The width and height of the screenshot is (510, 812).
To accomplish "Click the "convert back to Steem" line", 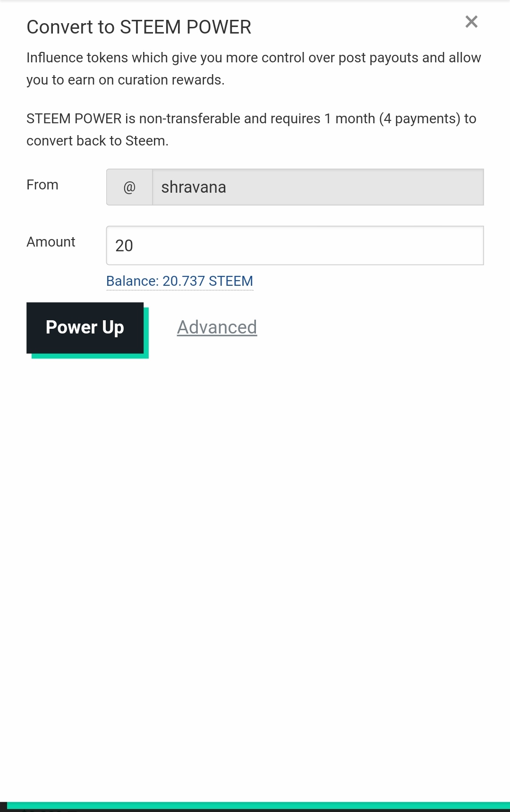I will click(x=97, y=141).
